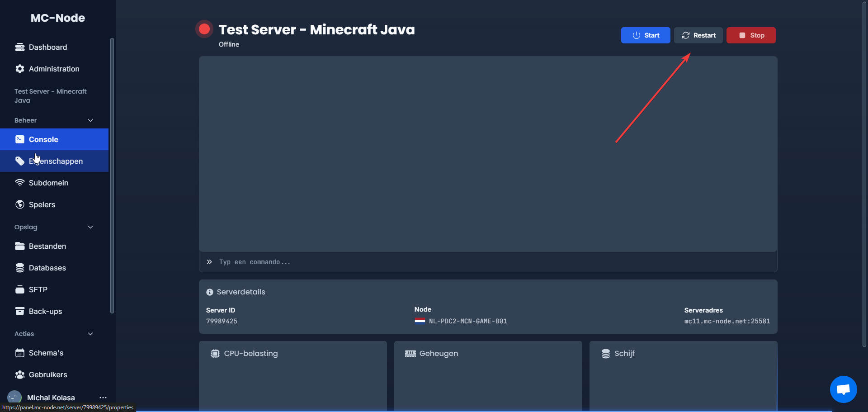Screen dimensions: 868x412
Task: Click the command prompt chevrons icon
Action: pos(209,262)
